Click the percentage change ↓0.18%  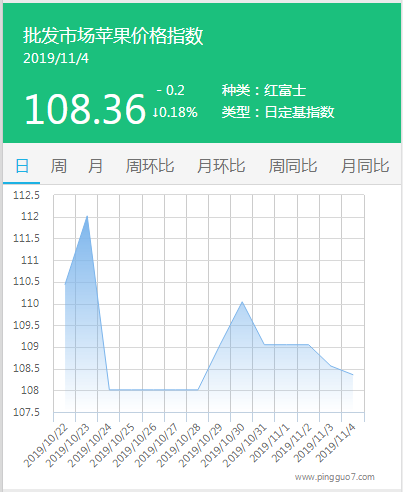click(x=175, y=112)
